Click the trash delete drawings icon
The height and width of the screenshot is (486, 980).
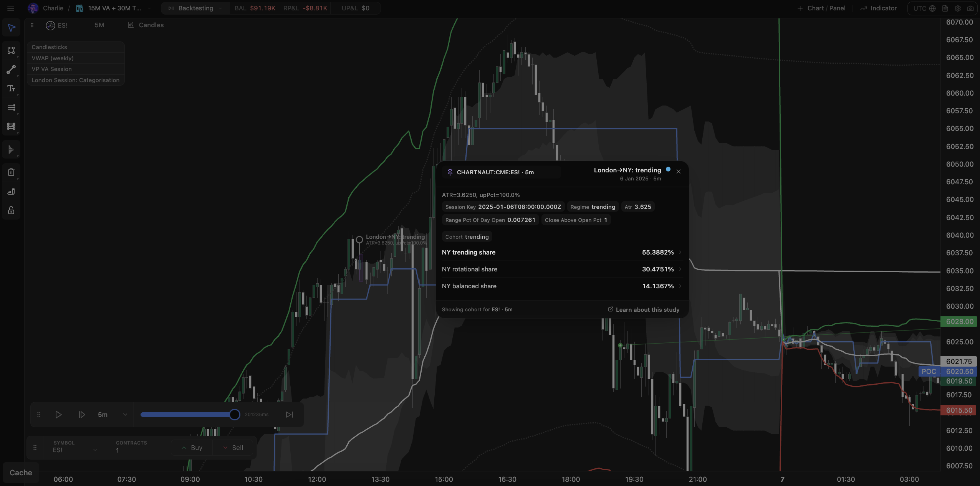11,172
